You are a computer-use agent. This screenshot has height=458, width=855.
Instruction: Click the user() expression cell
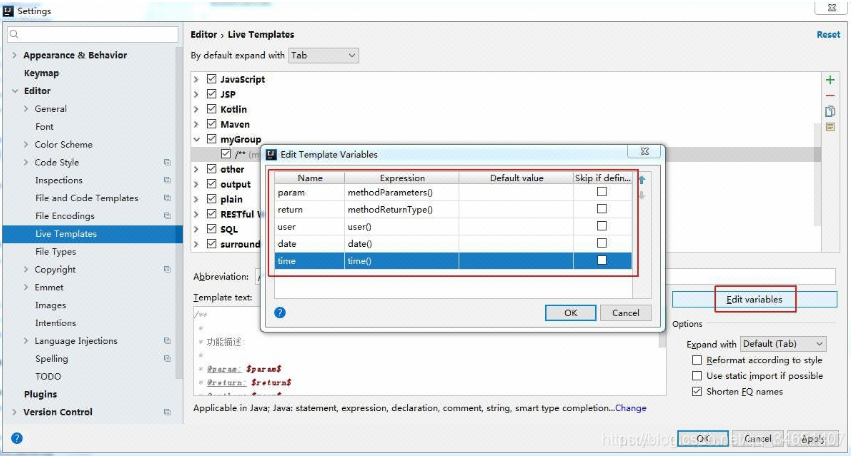(401, 227)
